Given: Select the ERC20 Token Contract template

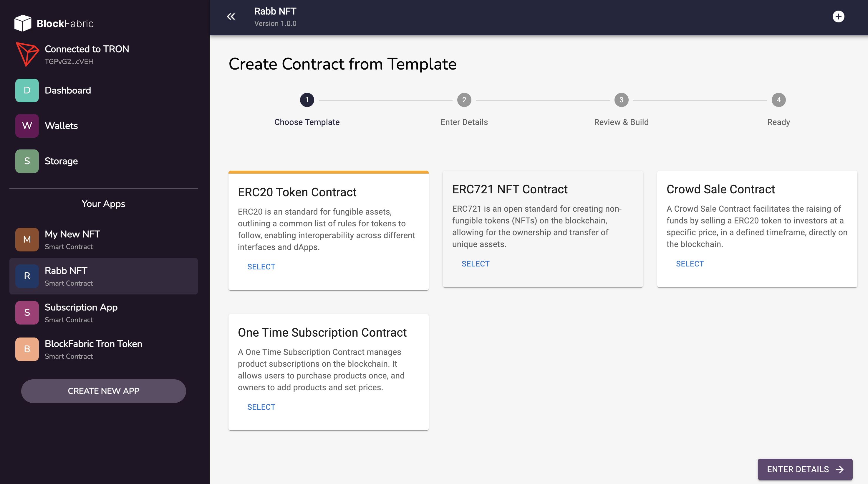Looking at the screenshot, I should (x=261, y=266).
